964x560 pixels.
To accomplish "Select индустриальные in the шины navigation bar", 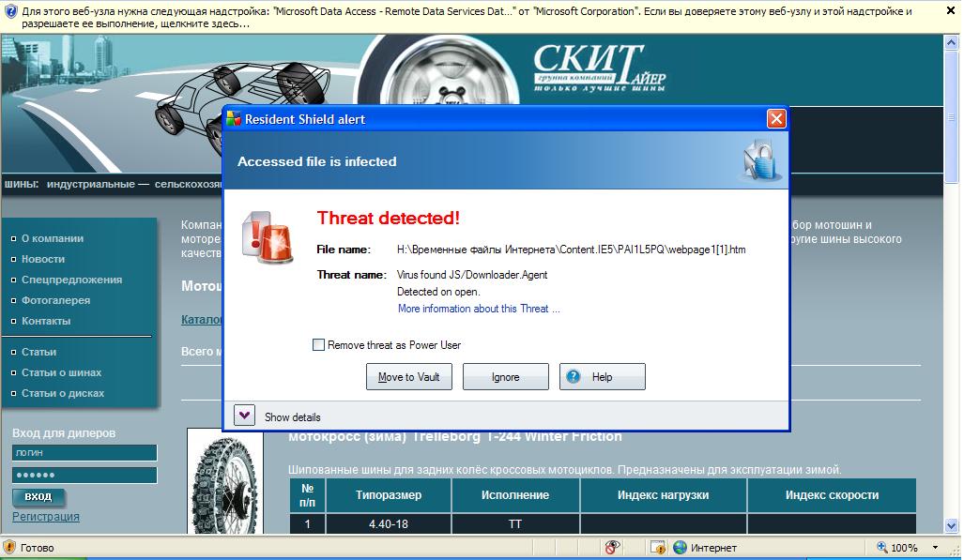I will (91, 184).
